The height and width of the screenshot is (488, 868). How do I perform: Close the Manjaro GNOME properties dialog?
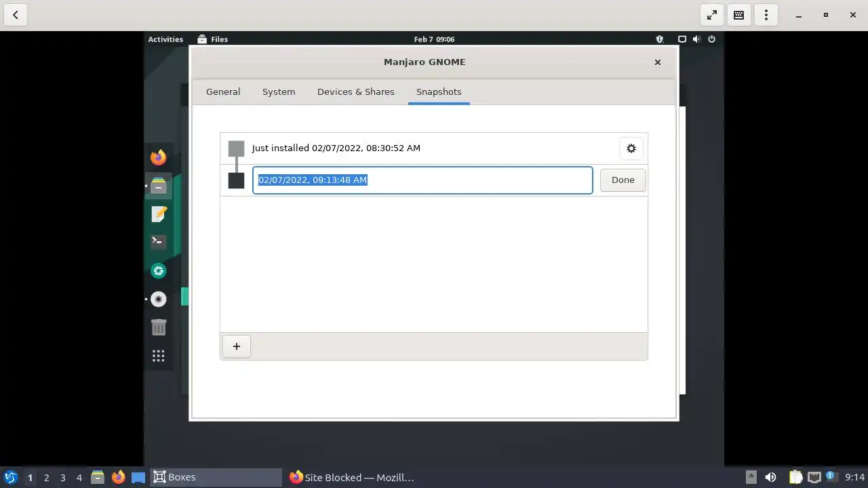[x=657, y=62]
